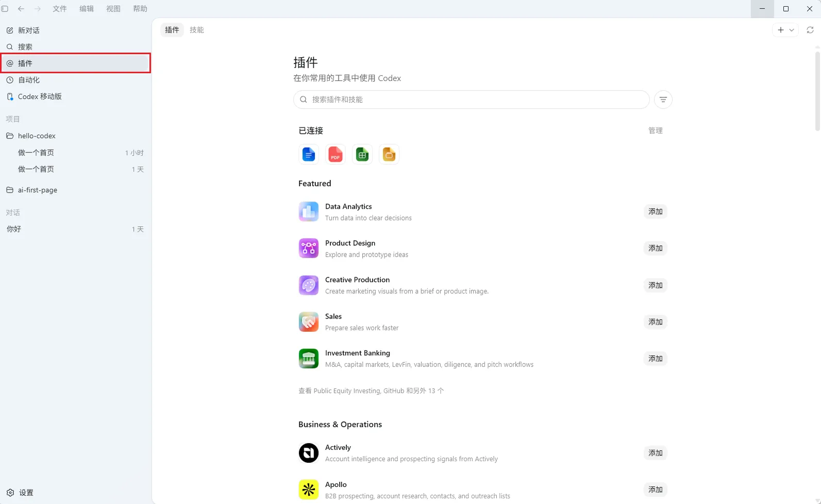The height and width of the screenshot is (504, 821).
Task: Switch to the 技能 tab
Action: pos(197,30)
